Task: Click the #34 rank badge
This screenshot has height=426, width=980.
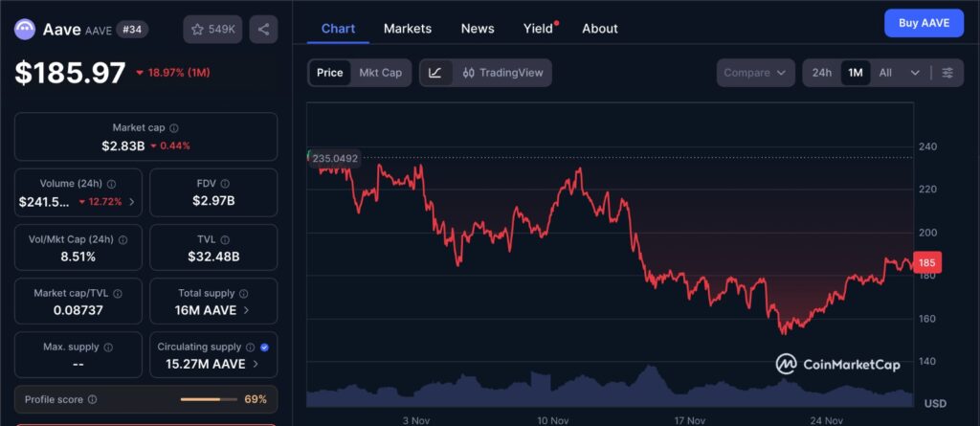Action: (x=132, y=30)
